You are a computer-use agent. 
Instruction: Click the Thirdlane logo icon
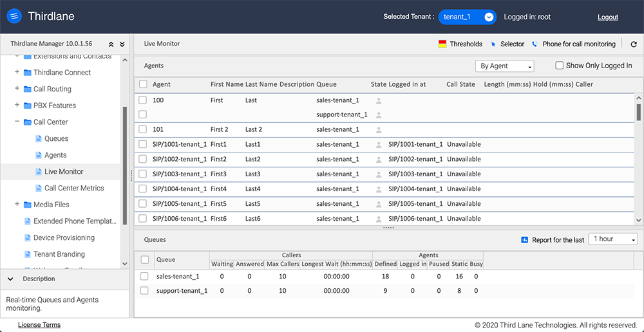point(14,17)
